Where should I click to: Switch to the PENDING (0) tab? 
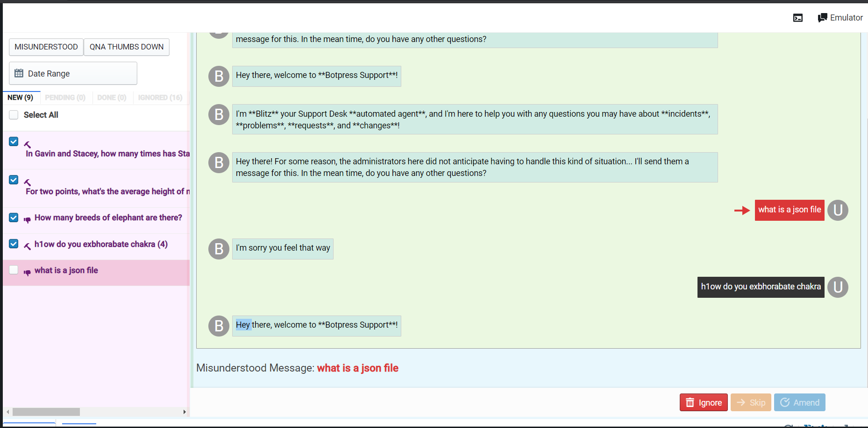coord(65,98)
